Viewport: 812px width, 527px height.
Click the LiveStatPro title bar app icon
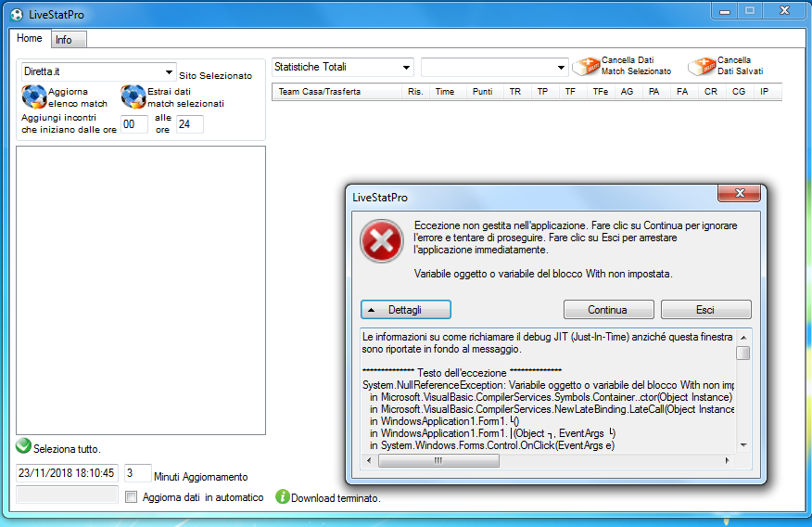click(x=17, y=15)
